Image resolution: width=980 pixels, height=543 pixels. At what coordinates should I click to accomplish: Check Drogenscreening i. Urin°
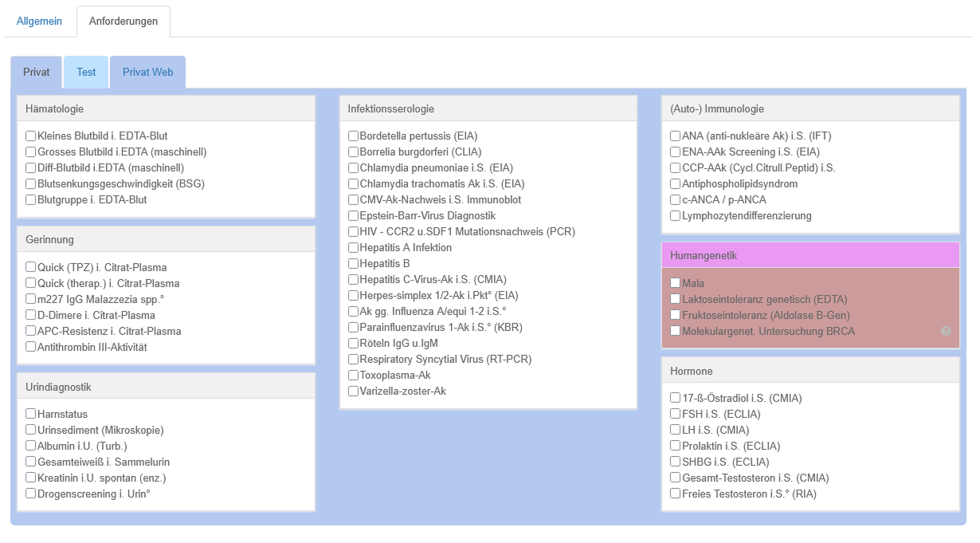pos(31,494)
